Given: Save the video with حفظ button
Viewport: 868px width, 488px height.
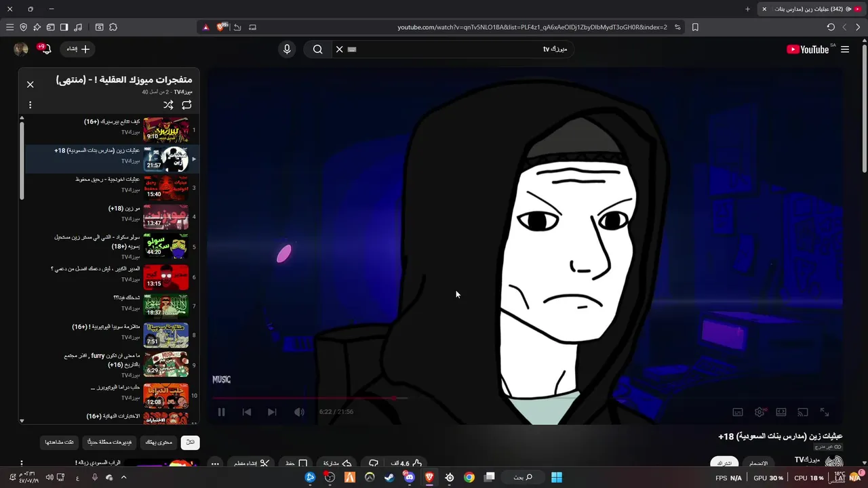Looking at the screenshot, I should [x=296, y=464].
